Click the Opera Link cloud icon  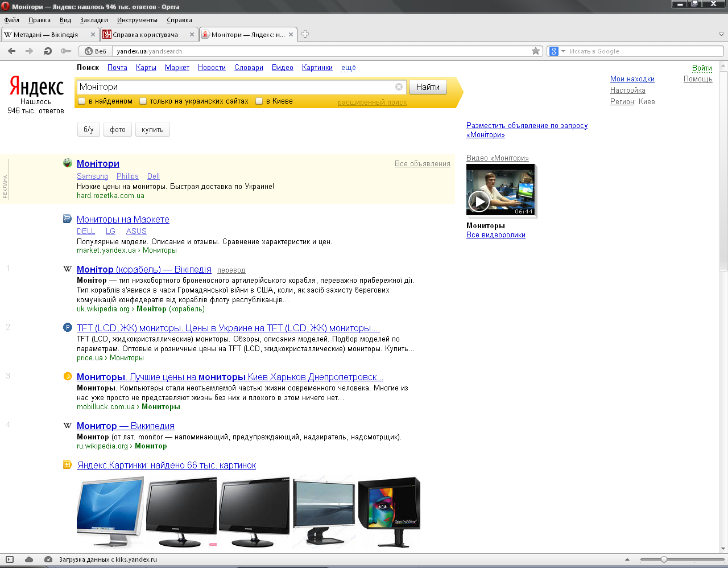29,559
